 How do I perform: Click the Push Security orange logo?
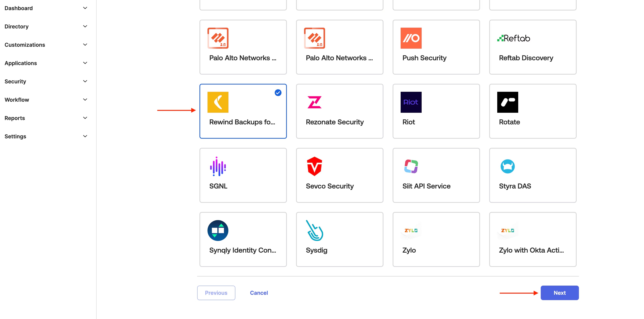tap(411, 38)
